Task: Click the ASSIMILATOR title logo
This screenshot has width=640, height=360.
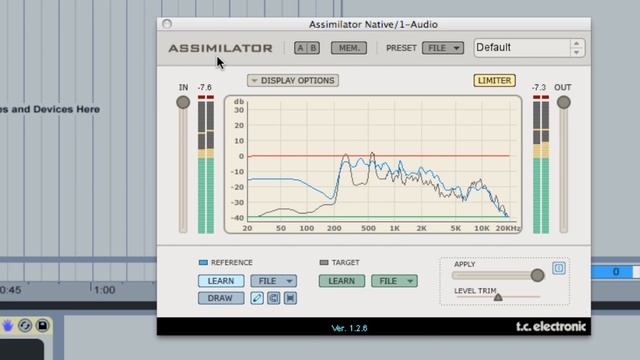Action: coord(220,48)
